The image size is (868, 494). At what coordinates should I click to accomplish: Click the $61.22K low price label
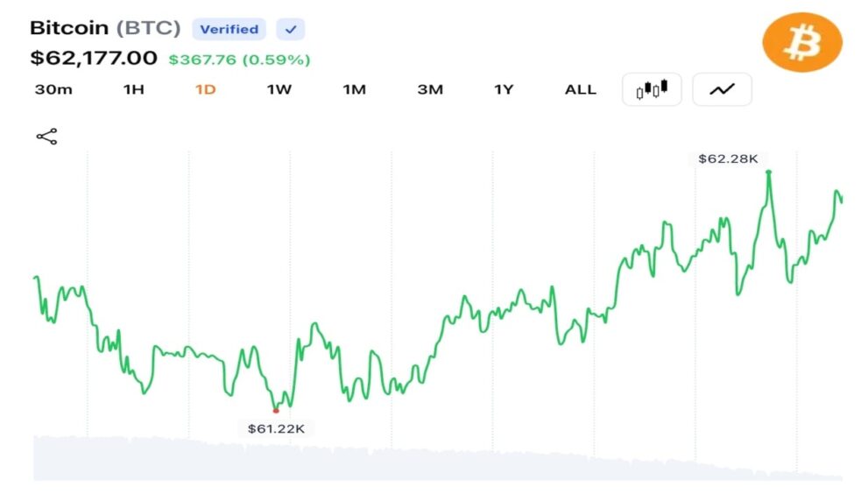pyautogui.click(x=276, y=428)
